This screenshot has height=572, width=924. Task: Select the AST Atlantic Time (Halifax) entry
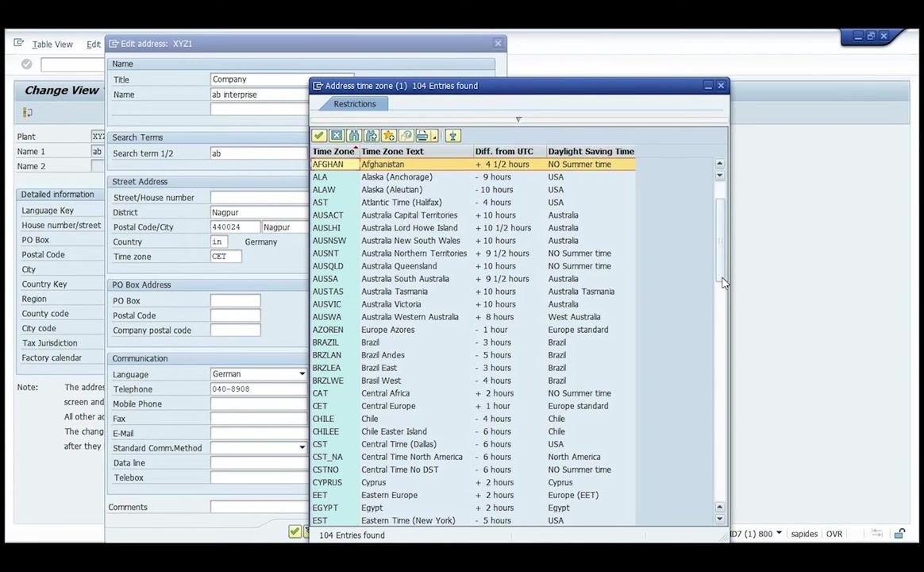(x=473, y=203)
